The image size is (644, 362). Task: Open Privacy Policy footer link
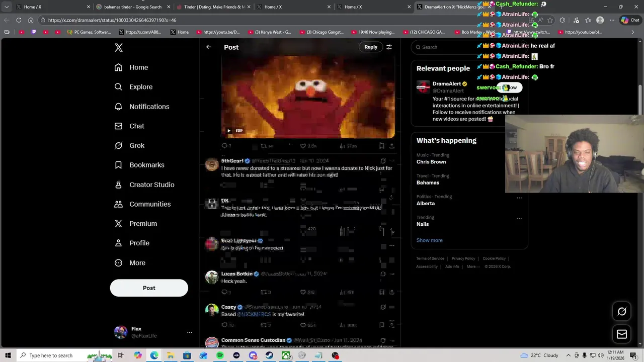pyautogui.click(x=463, y=258)
